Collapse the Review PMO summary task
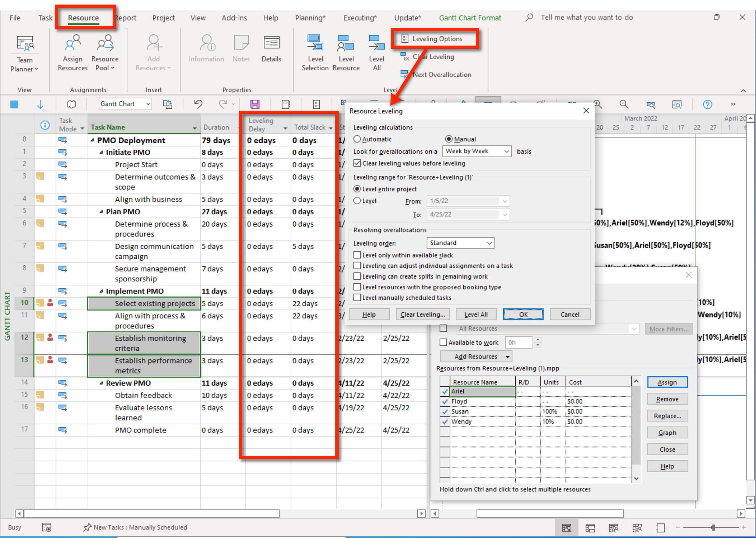 pos(101,383)
